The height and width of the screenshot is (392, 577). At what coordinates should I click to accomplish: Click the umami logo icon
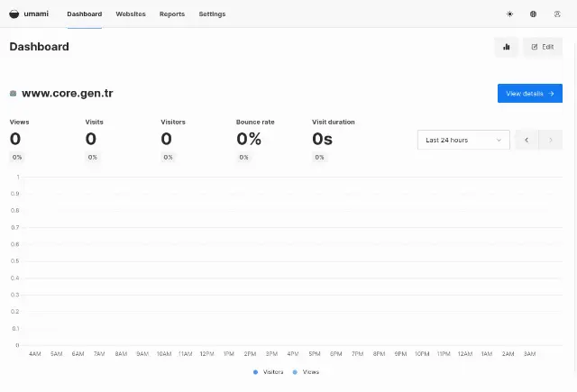coord(14,14)
